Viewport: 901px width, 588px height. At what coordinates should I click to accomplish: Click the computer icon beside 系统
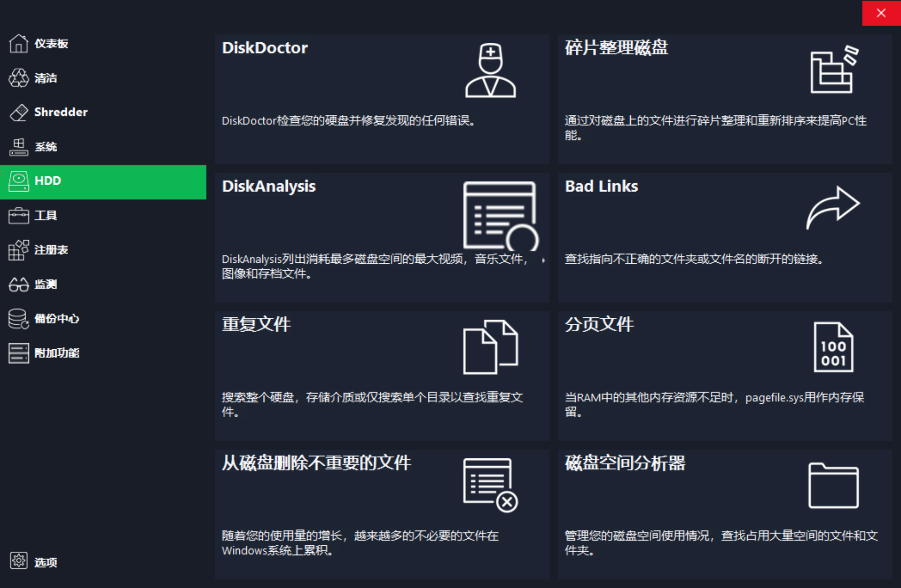click(x=19, y=146)
